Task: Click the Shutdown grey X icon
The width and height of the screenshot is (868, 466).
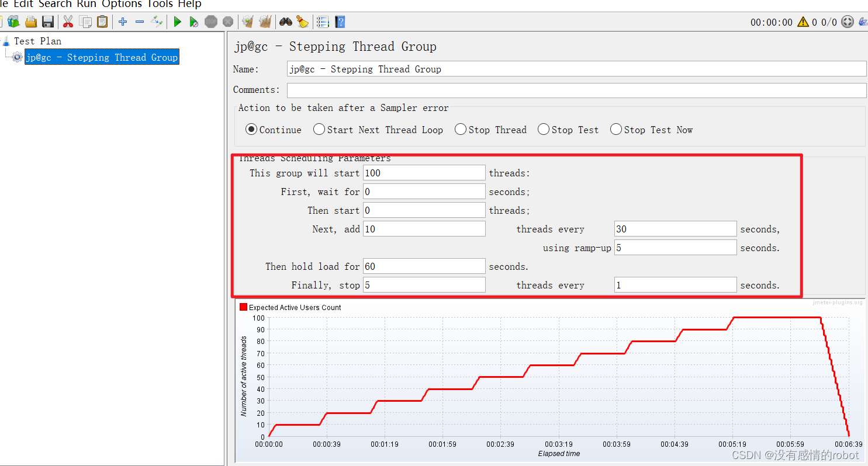Action: 228,22
